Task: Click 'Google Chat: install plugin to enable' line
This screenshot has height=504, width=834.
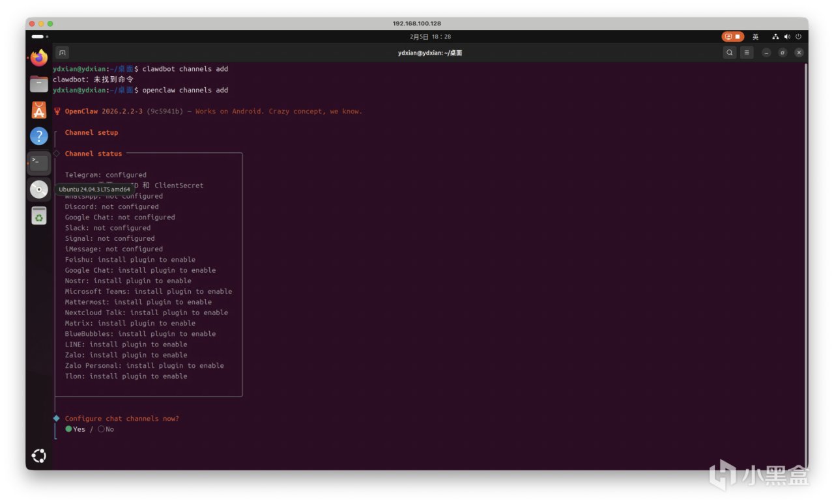Action: coord(140,270)
